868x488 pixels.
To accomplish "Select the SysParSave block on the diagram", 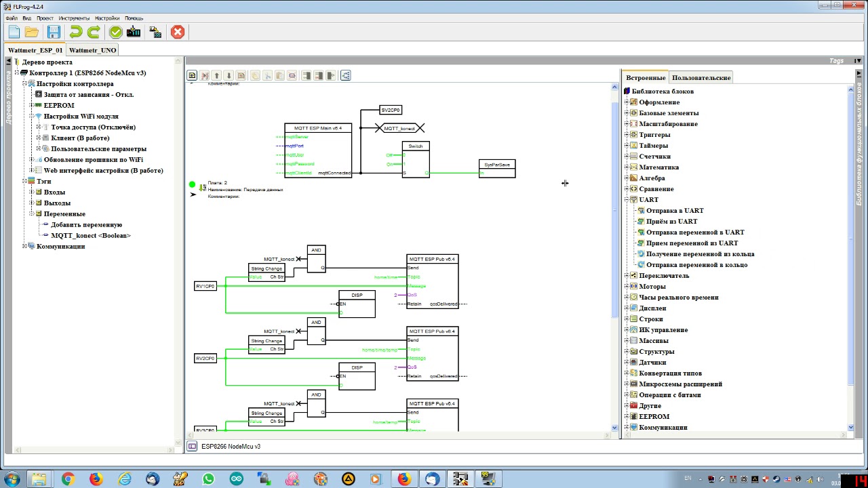I will click(497, 169).
